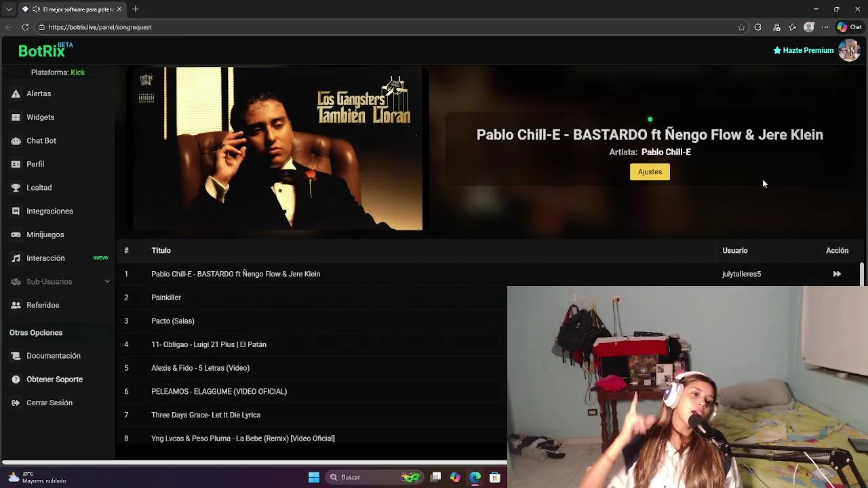Open the Documentación link
868x488 pixels.
(x=54, y=356)
